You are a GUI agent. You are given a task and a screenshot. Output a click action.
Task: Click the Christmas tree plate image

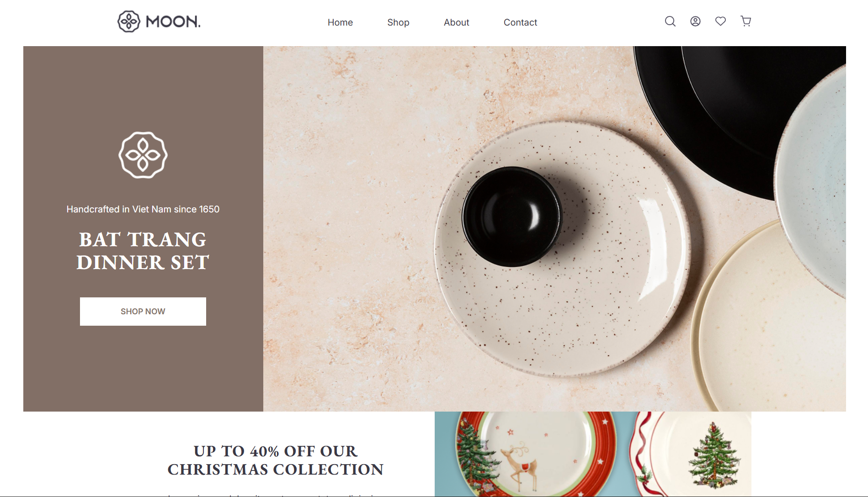[x=691, y=454]
